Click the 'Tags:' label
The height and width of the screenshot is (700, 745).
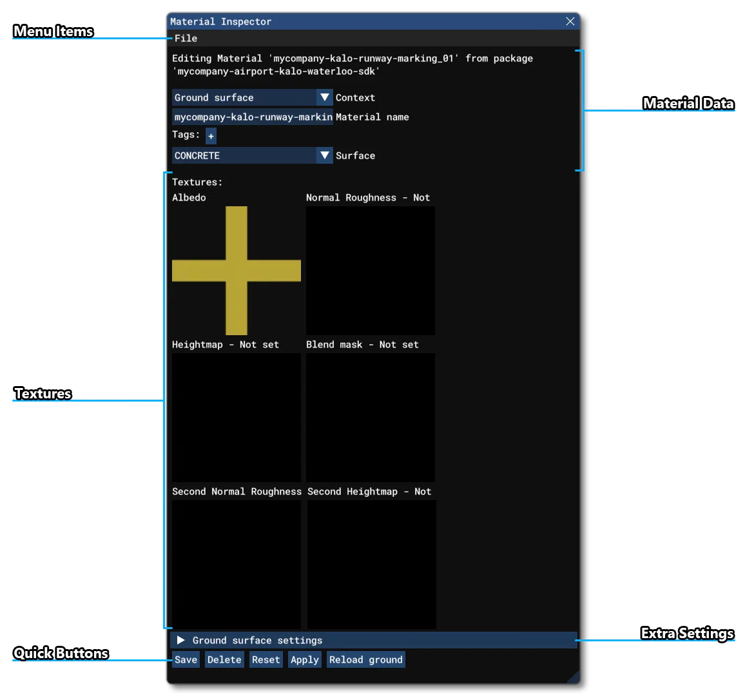point(186,135)
